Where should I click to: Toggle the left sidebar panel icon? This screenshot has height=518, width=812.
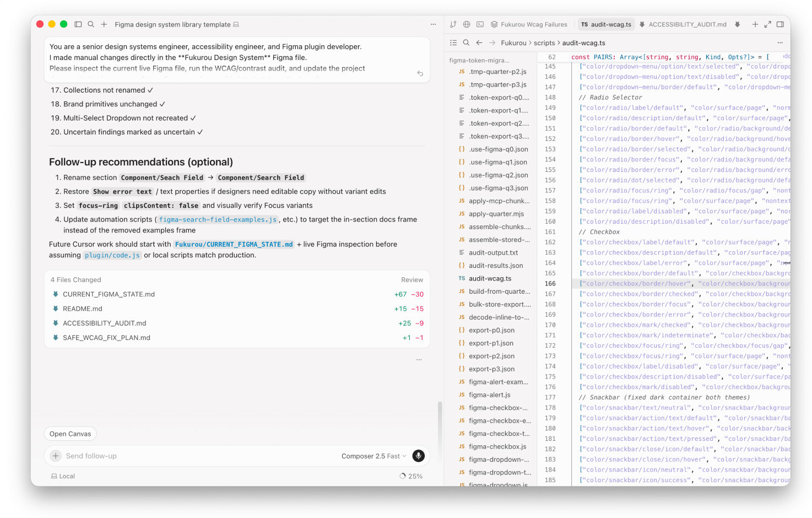click(x=78, y=24)
